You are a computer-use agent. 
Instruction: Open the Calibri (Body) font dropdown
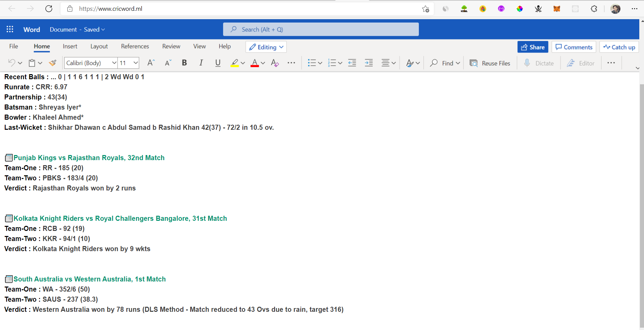(x=91, y=63)
